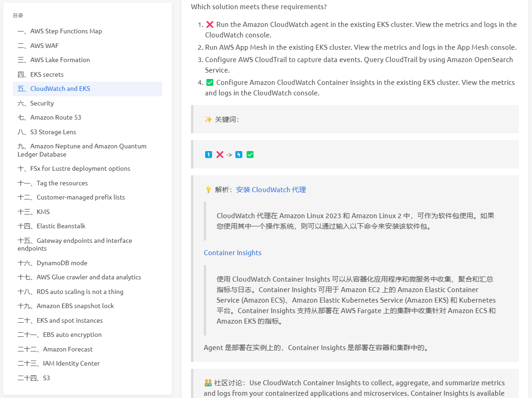The height and width of the screenshot is (398, 532).
Task: Click the green checkmark icon on option 4
Action: tap(210, 83)
